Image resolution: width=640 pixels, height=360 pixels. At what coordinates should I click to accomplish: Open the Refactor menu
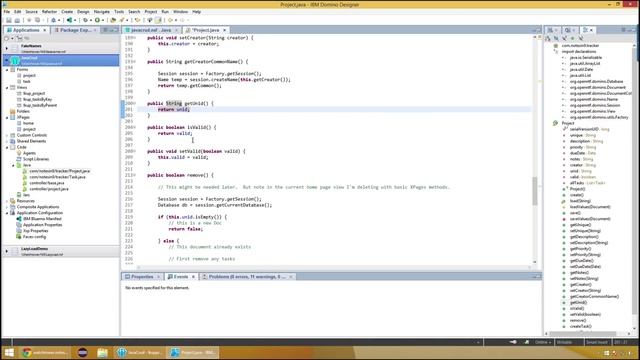49,12
